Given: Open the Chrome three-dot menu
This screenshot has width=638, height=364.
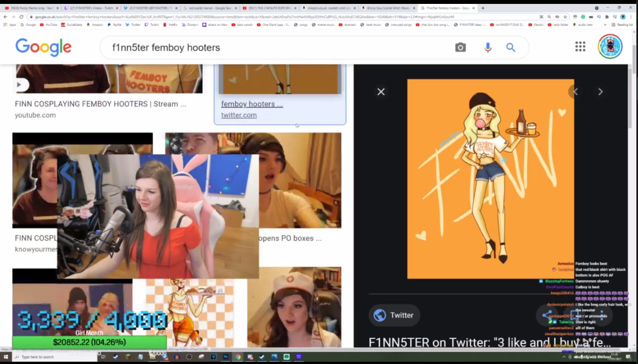Looking at the screenshot, I should point(631,17).
